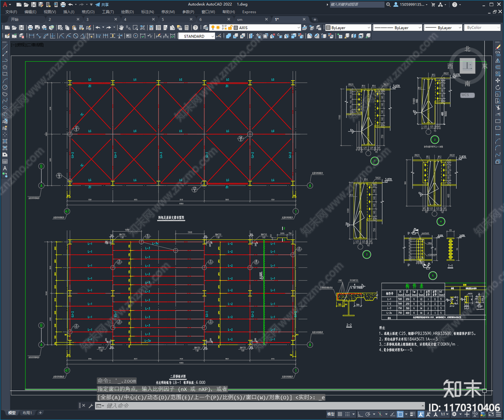Viewport: 504px width, 420px height.
Task: Click the 共享 share button
Action: pyautogui.click(x=102, y=4)
